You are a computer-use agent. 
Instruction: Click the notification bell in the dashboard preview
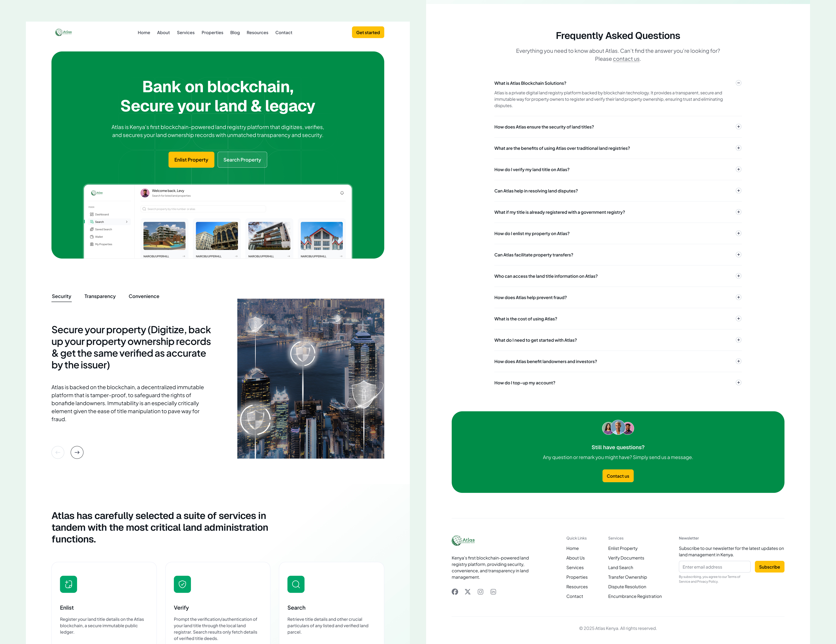coord(342,193)
